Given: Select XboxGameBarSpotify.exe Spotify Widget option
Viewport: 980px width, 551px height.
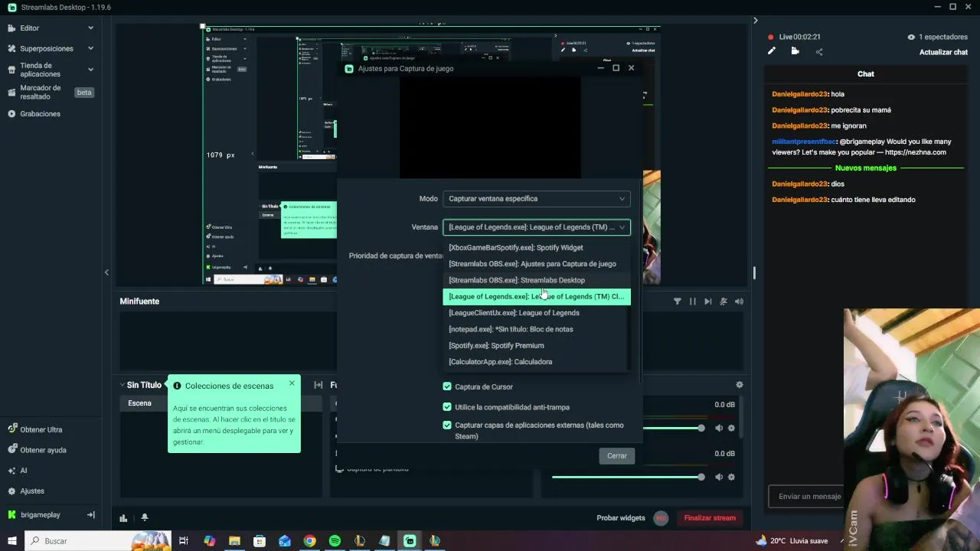Looking at the screenshot, I should click(536, 248).
